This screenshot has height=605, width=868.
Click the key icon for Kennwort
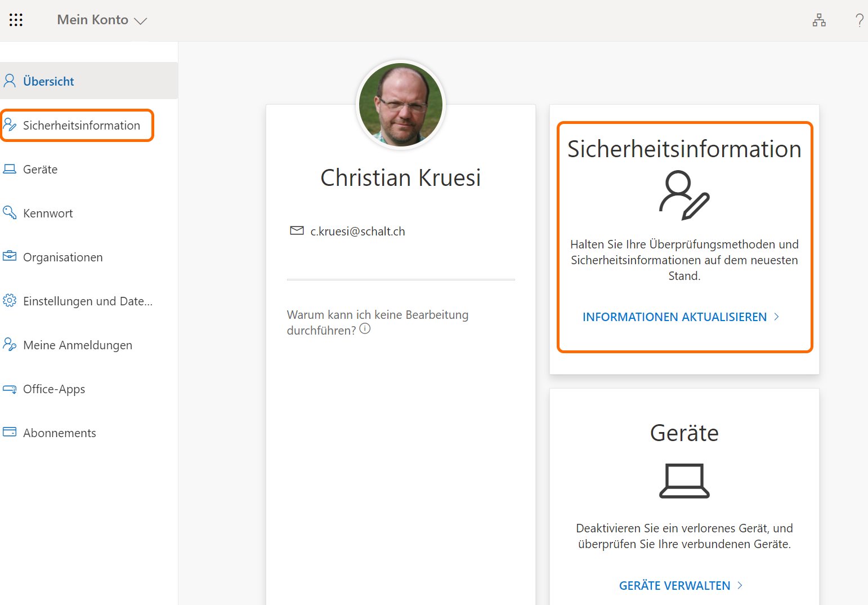coord(10,212)
